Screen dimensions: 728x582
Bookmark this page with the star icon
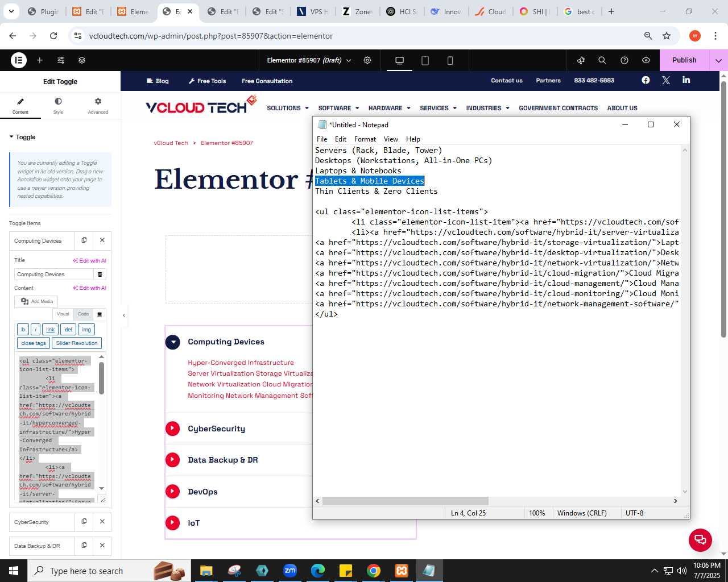tap(667, 36)
